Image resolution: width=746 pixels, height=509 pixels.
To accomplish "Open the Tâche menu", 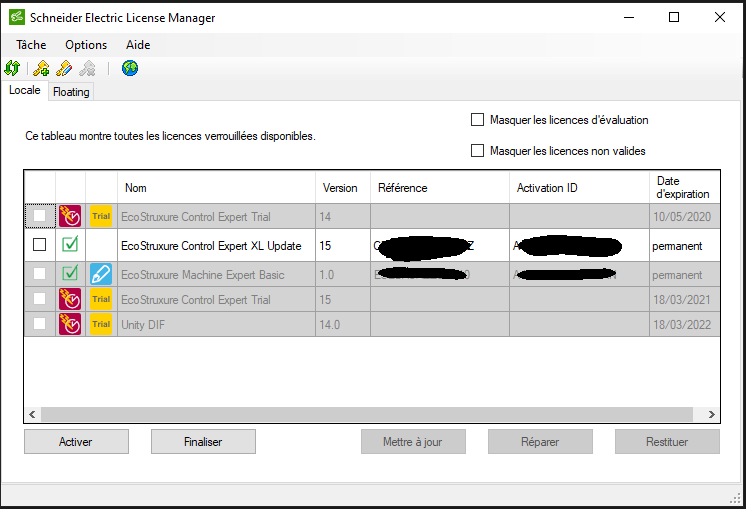I will click(31, 45).
